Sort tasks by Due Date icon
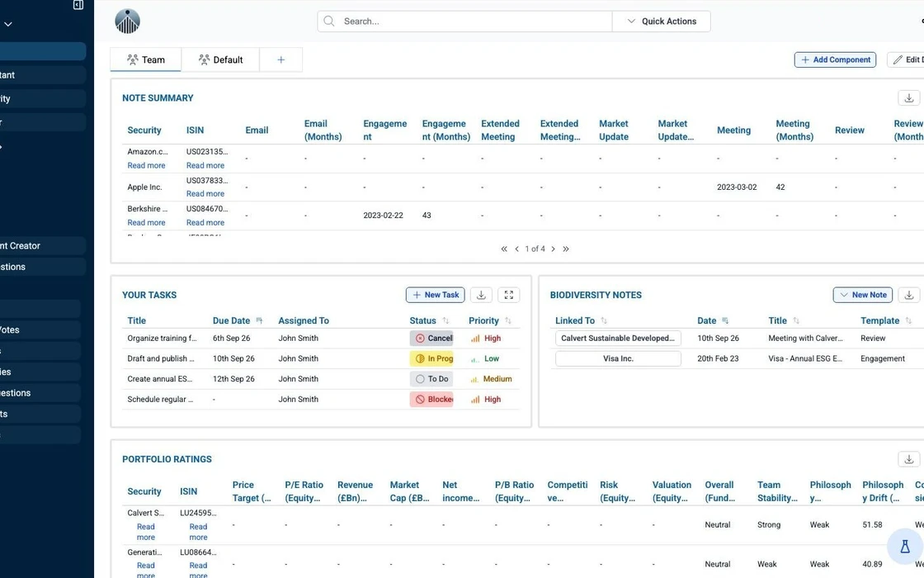This screenshot has width=924, height=578. 259,321
